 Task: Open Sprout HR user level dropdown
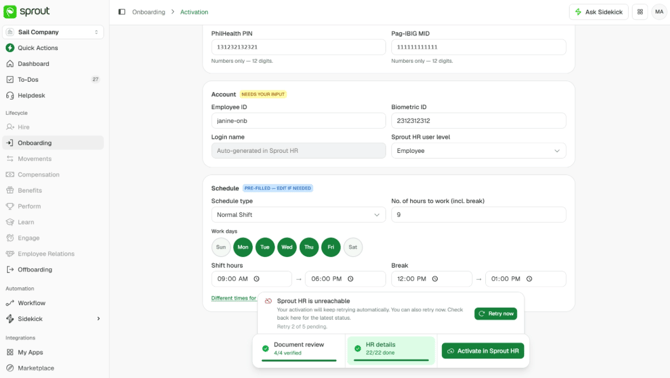479,151
